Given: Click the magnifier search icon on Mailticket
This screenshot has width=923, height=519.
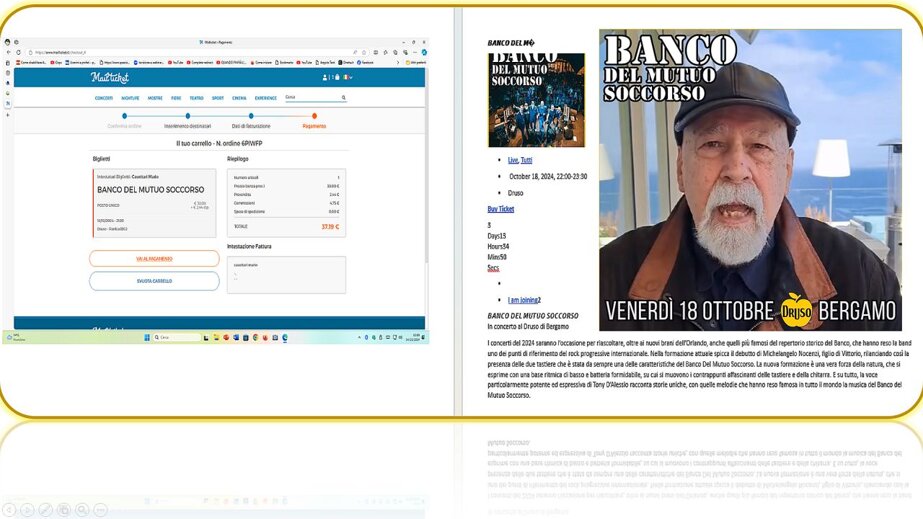Looking at the screenshot, I should pyautogui.click(x=343, y=98).
